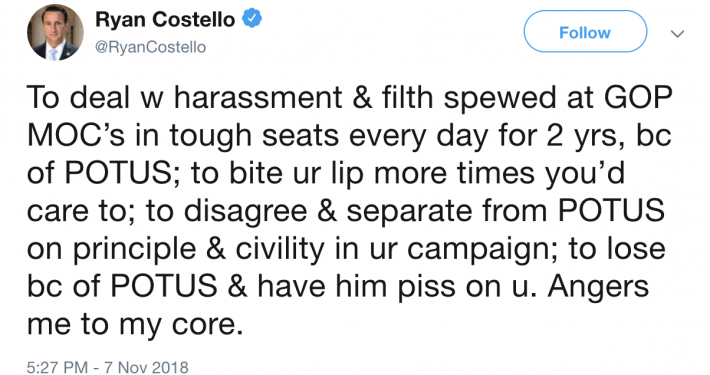Click the word 'principle' in the tweet
710x375 pixels.
(x=137, y=250)
